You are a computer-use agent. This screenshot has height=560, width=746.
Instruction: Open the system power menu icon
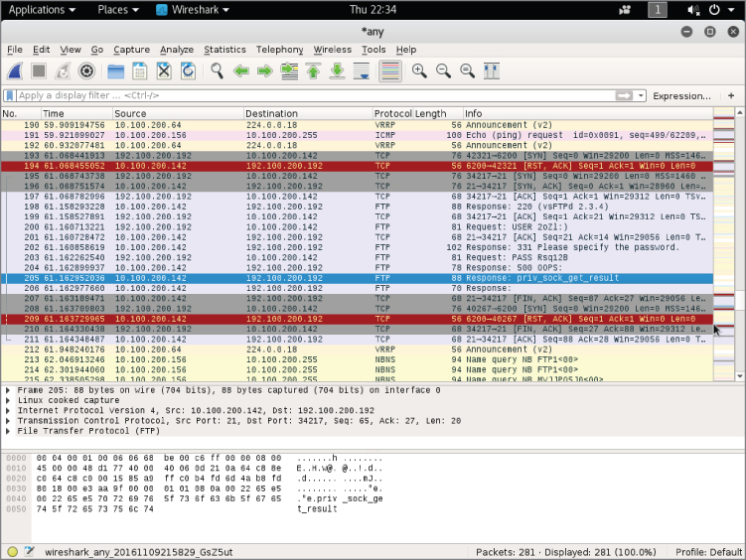point(714,10)
